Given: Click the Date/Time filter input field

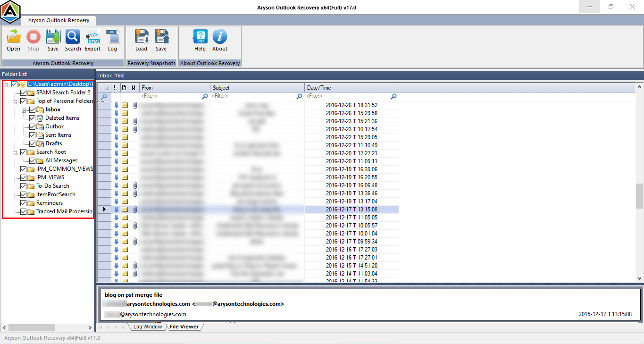Looking at the screenshot, I should tap(348, 96).
